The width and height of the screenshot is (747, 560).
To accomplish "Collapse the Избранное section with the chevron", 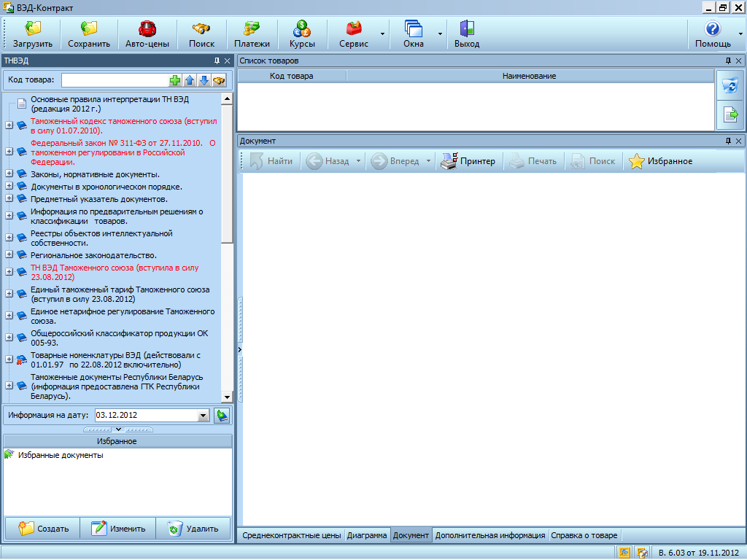I will (118, 429).
